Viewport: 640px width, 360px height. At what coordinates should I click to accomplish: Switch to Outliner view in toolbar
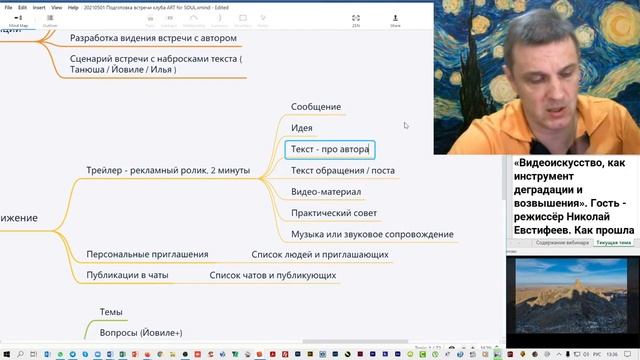click(50, 21)
